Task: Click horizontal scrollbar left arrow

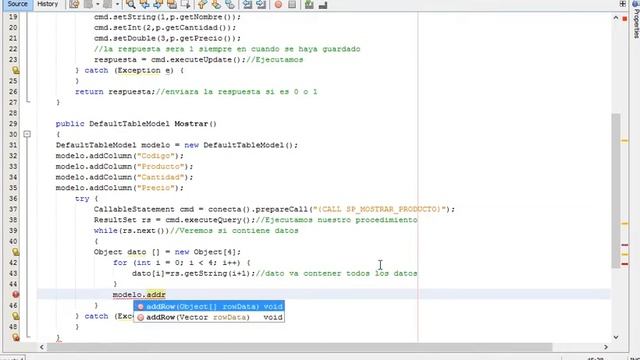Action: click(42, 347)
